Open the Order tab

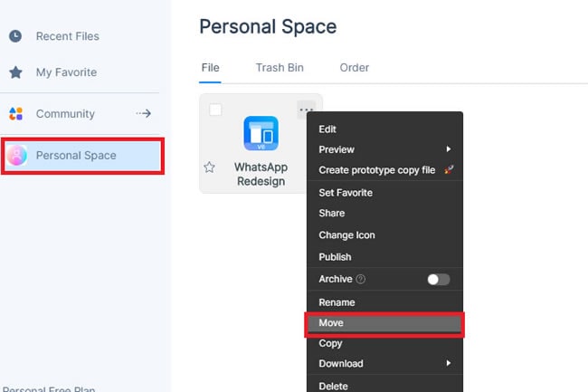tap(354, 68)
